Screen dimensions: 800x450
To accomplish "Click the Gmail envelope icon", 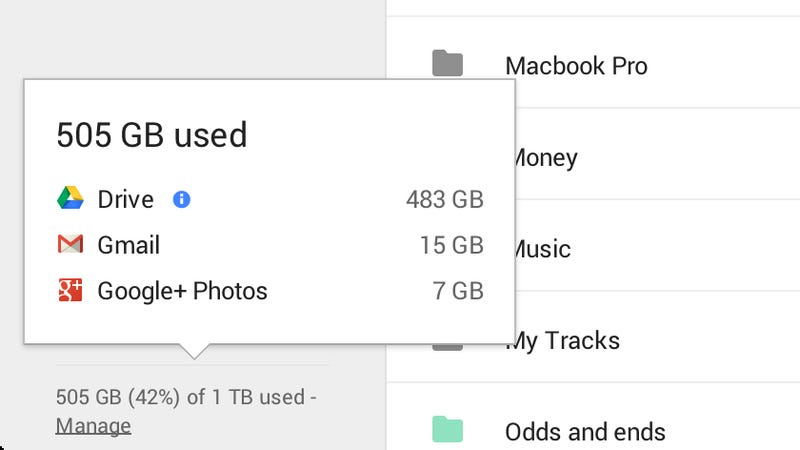I will 70,244.
